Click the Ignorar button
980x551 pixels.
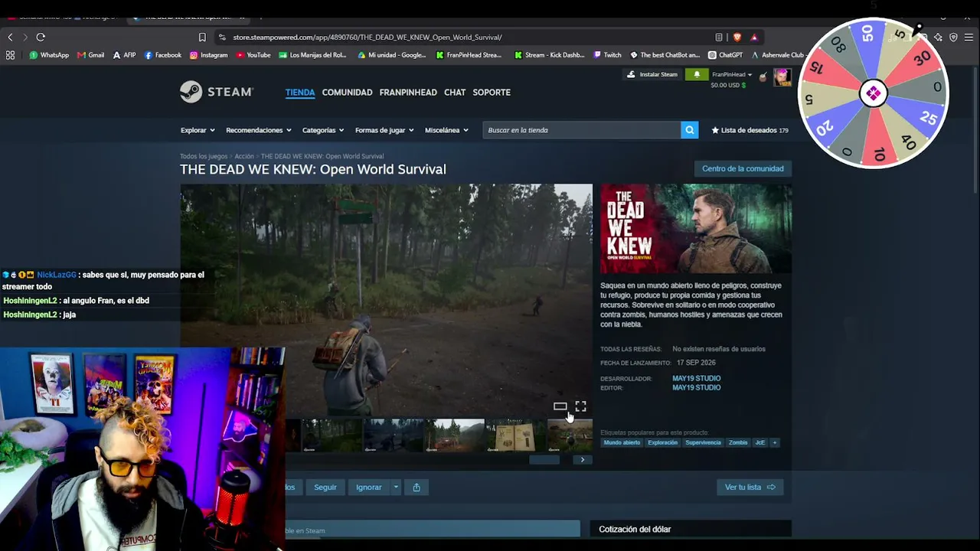point(368,487)
